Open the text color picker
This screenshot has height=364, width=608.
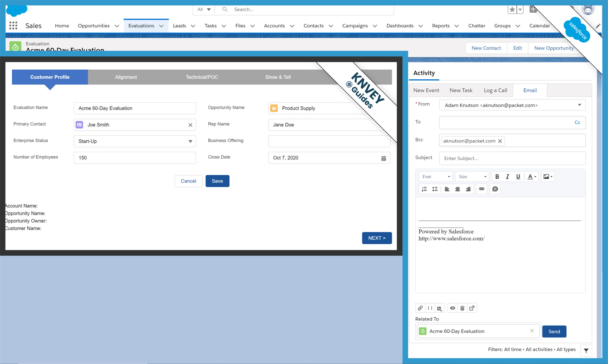532,177
